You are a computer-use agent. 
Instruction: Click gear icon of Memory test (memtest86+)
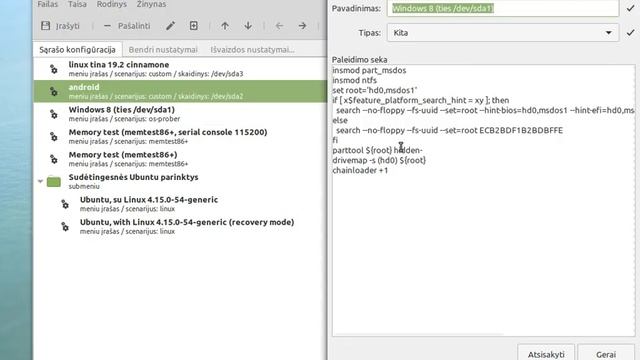pyautogui.click(x=53, y=159)
